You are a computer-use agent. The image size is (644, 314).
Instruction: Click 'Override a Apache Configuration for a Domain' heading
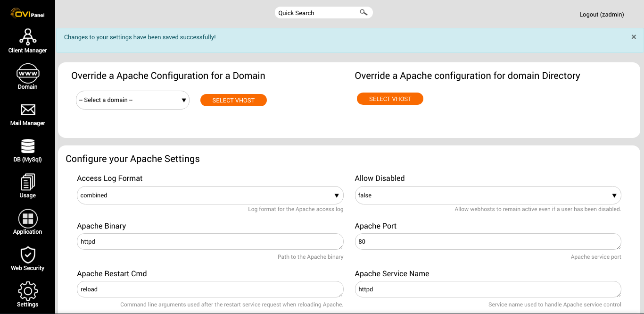click(x=168, y=76)
